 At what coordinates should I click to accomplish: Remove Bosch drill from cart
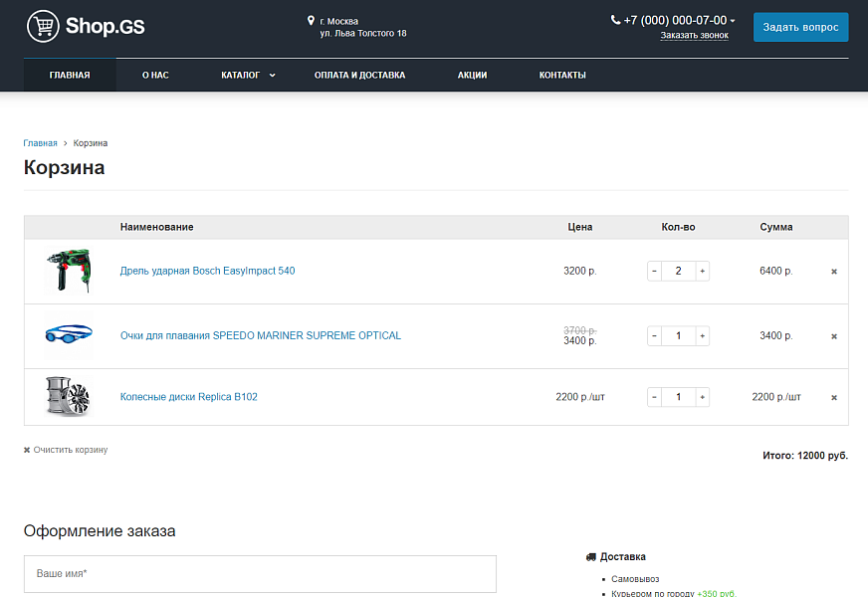[834, 271]
